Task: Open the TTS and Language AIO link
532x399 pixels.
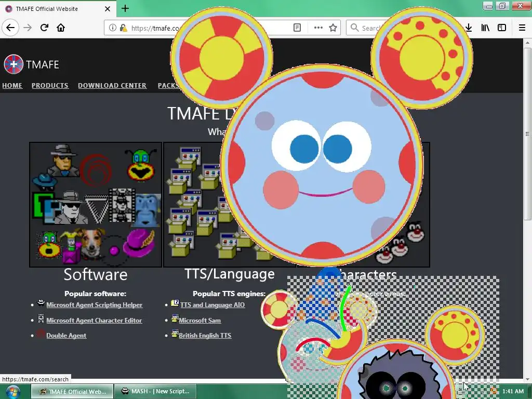Action: tap(212, 304)
